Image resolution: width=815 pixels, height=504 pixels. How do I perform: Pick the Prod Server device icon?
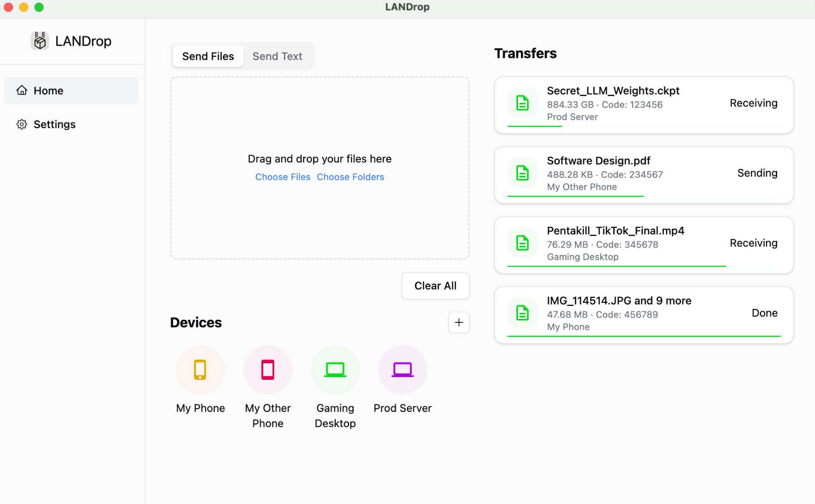click(x=402, y=370)
